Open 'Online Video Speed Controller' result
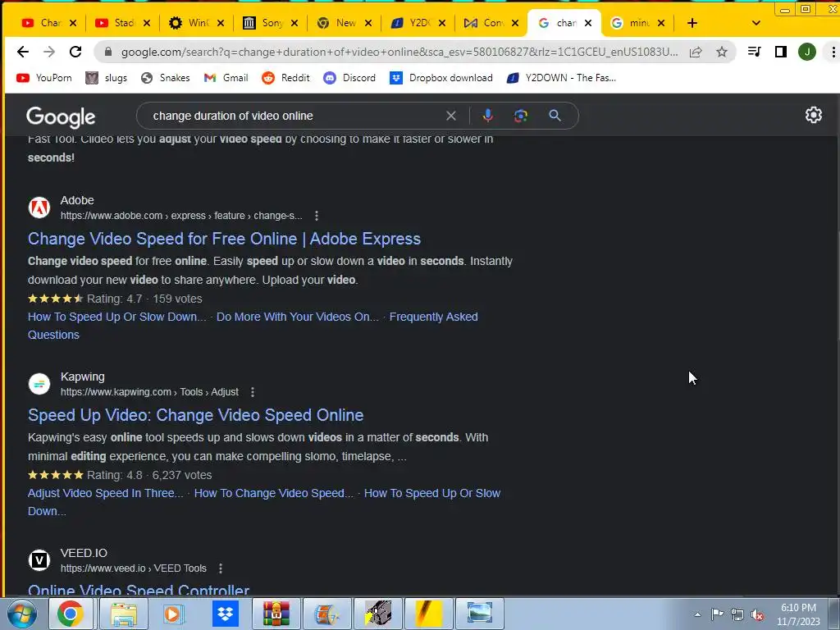 tap(139, 591)
